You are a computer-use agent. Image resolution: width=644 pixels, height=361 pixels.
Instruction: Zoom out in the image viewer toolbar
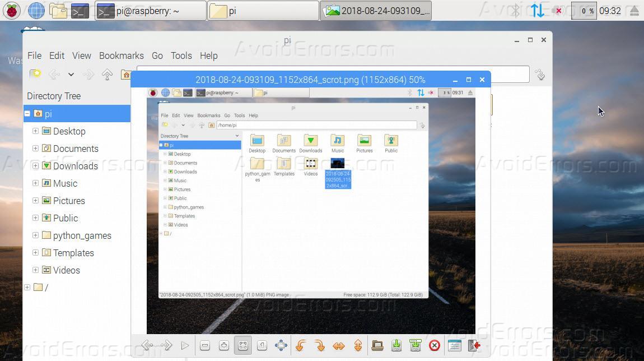click(205, 346)
